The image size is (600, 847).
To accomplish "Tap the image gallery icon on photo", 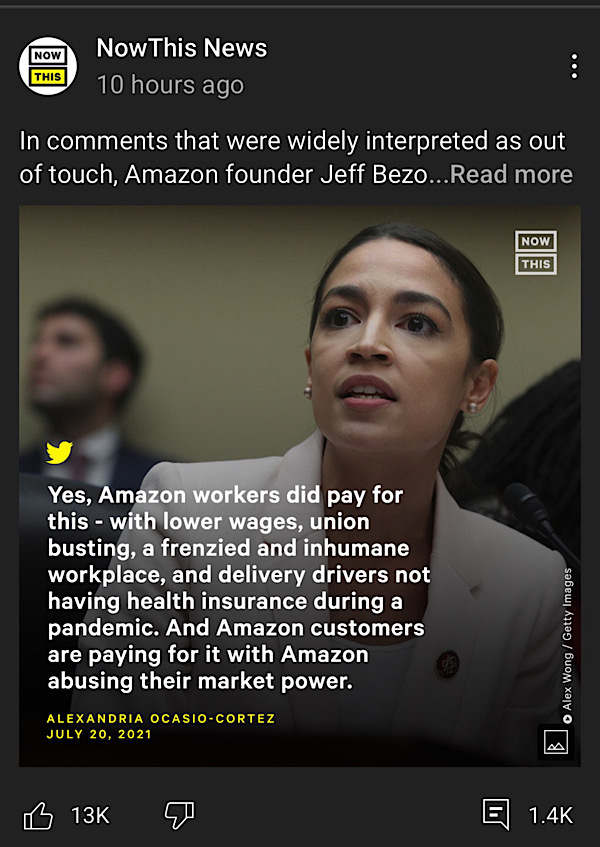I will [x=556, y=742].
